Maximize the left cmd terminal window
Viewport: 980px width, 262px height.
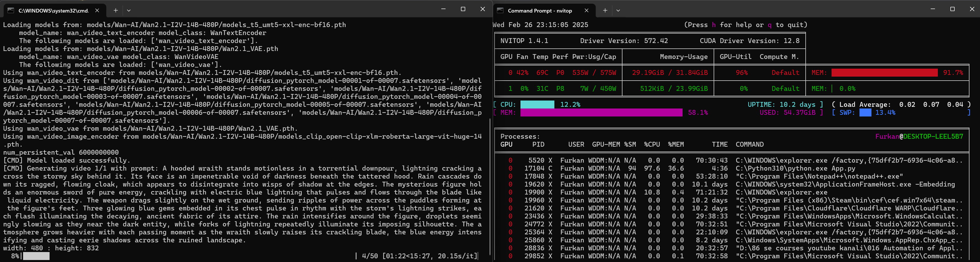(463, 9)
